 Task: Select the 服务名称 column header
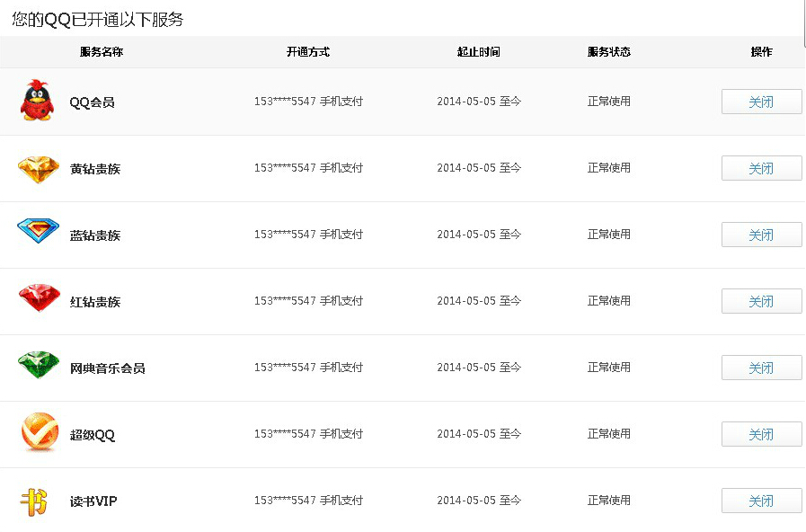point(102,52)
